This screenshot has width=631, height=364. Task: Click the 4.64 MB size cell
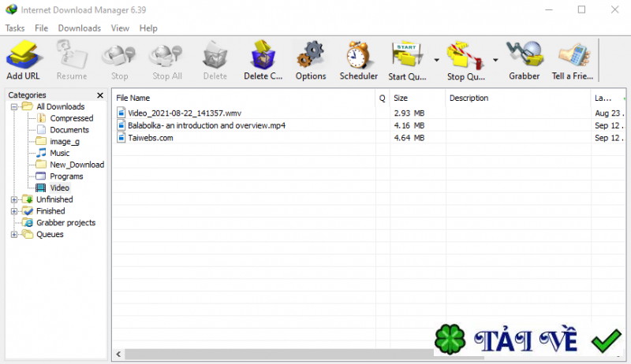coord(409,138)
